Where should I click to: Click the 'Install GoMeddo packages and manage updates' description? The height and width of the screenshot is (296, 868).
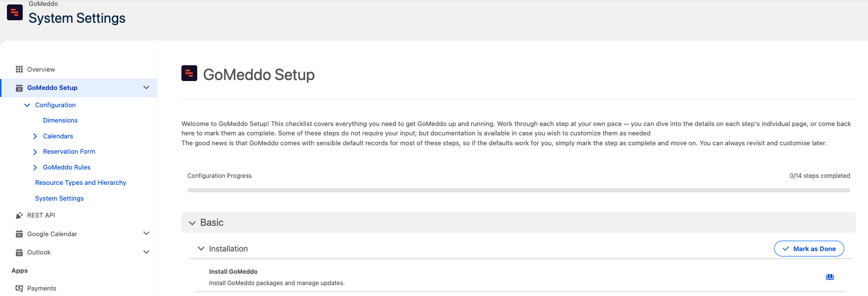[x=277, y=283]
